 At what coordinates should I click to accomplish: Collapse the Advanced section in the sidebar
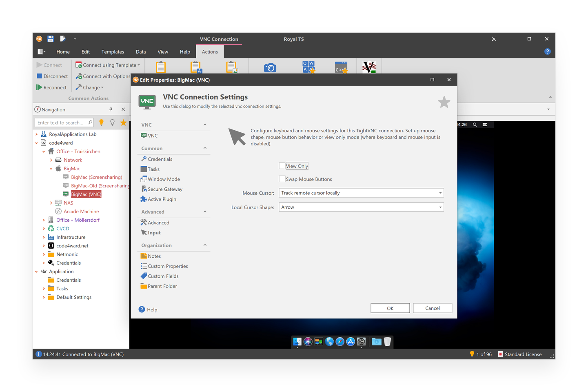click(x=205, y=212)
